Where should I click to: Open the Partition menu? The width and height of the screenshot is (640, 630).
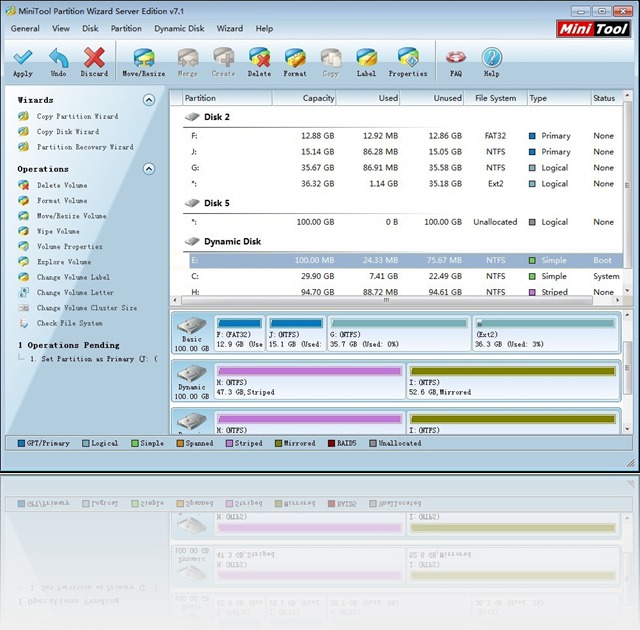[126, 29]
